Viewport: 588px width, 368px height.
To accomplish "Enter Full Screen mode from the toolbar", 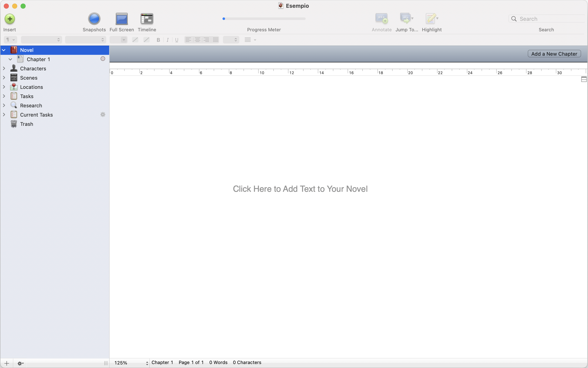I will 122,19.
